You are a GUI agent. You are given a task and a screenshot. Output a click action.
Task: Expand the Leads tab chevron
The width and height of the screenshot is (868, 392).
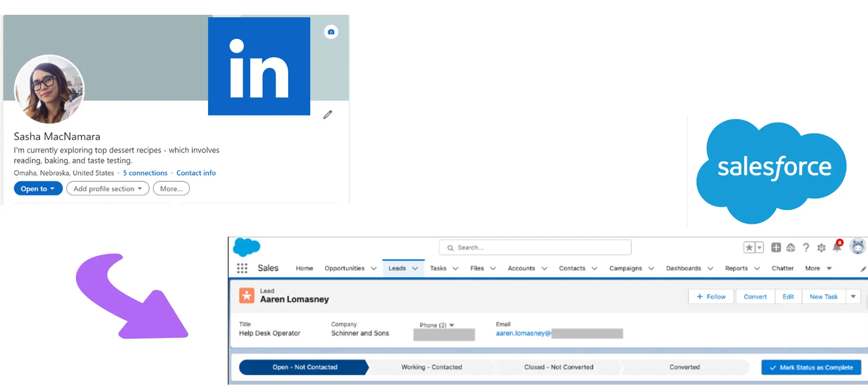click(415, 269)
